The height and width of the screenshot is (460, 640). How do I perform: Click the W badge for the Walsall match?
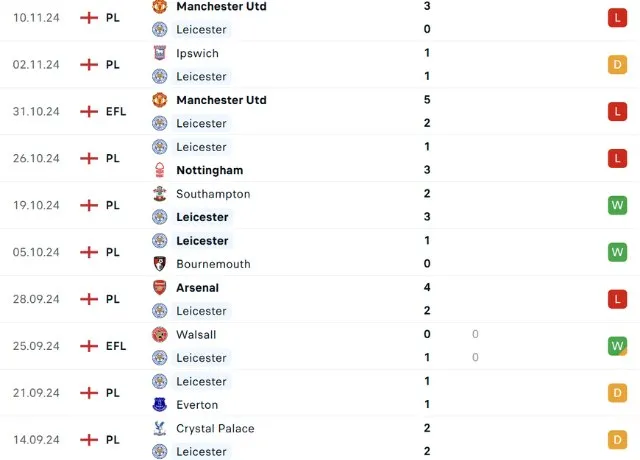click(x=617, y=346)
